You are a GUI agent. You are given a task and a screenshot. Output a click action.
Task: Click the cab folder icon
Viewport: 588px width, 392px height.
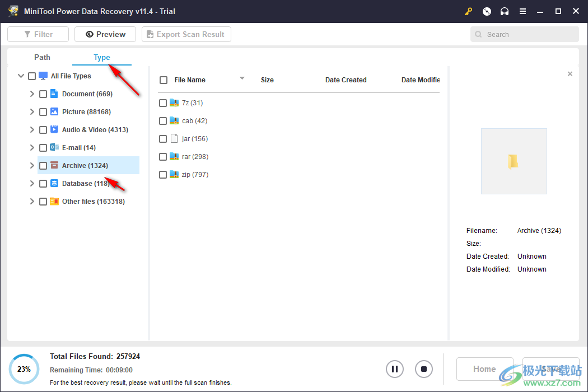coord(174,120)
